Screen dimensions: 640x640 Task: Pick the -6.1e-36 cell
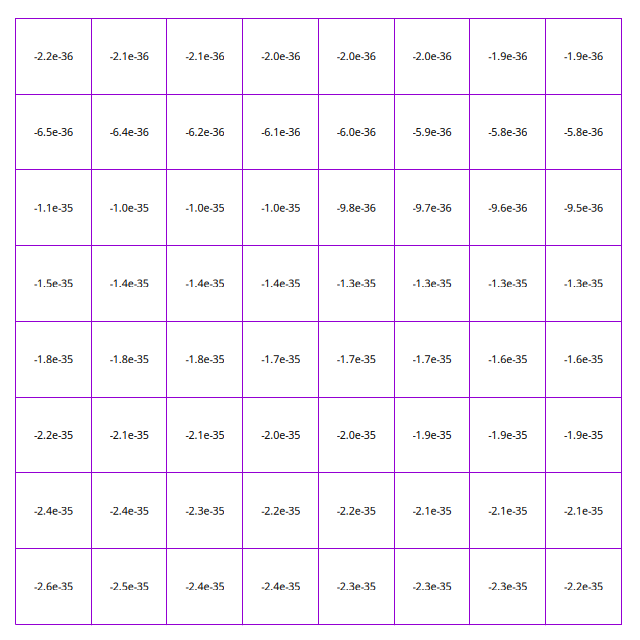[x=280, y=133]
